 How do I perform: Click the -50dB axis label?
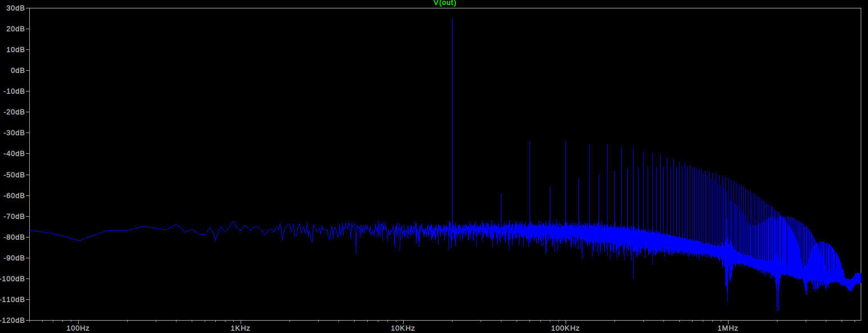pos(15,175)
